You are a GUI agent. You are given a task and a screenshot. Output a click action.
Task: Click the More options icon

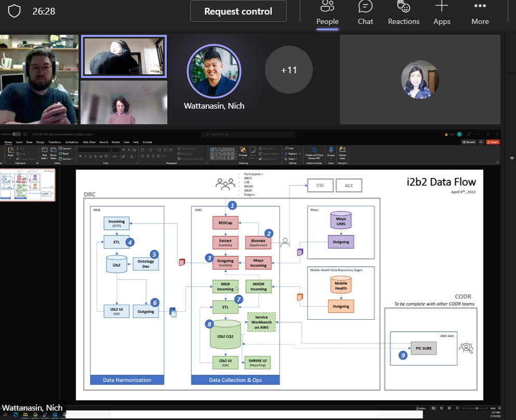tap(480, 13)
